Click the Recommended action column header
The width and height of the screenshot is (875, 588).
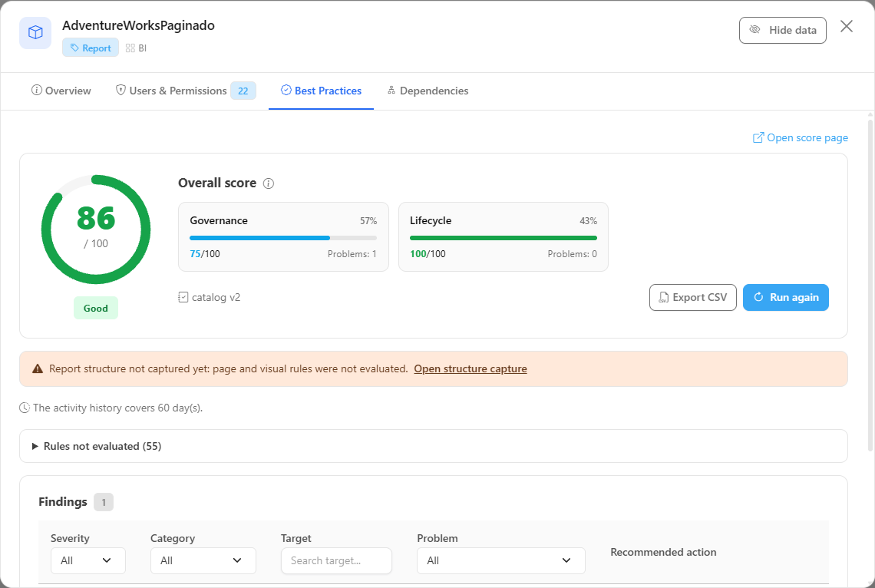click(x=663, y=552)
